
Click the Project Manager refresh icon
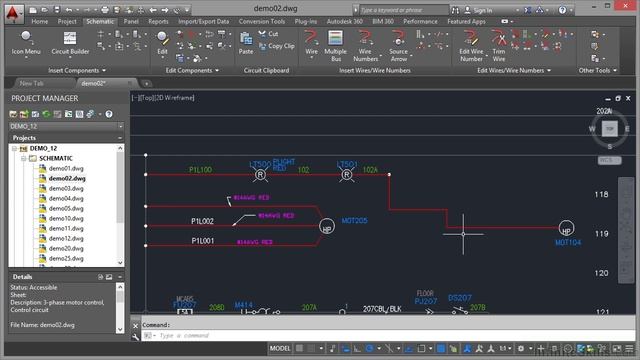(x=46, y=114)
